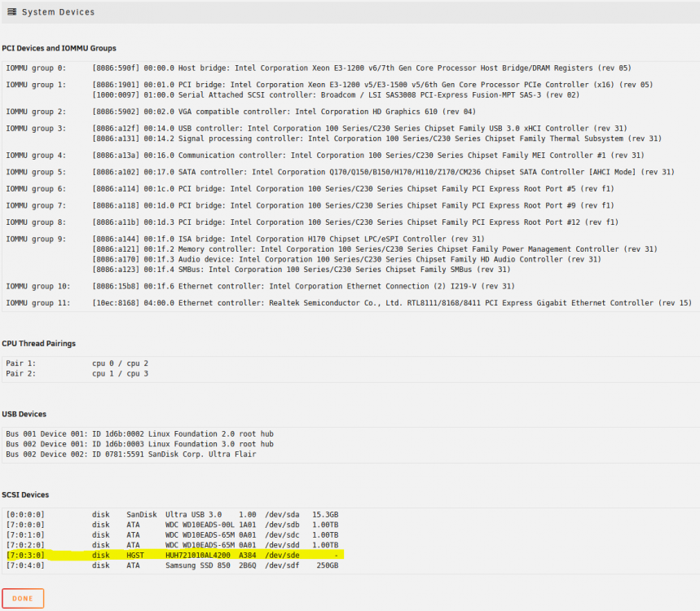Select the SanDisk Corp. Ultra Flair row
Image resolution: width=700 pixels, height=611 pixels.
pyautogui.click(x=131, y=455)
